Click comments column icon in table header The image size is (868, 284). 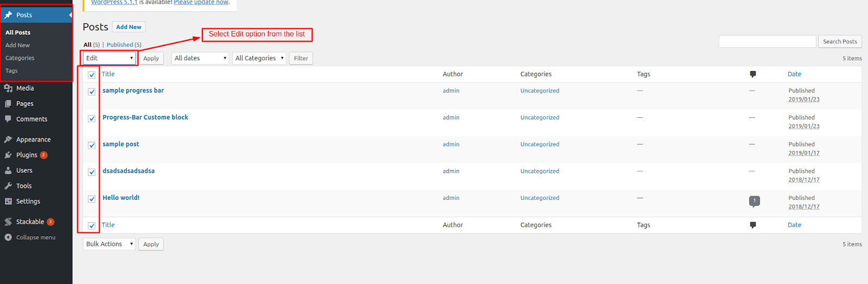tap(753, 74)
